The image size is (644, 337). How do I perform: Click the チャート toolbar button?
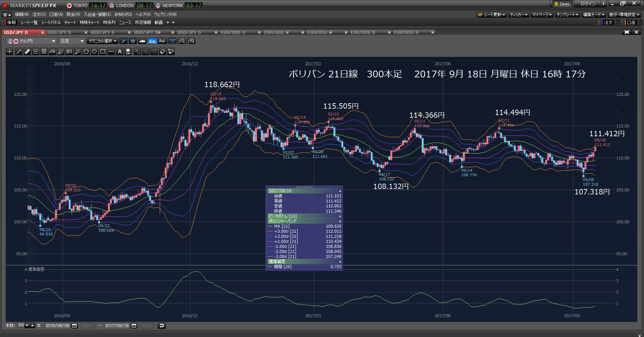click(70, 23)
